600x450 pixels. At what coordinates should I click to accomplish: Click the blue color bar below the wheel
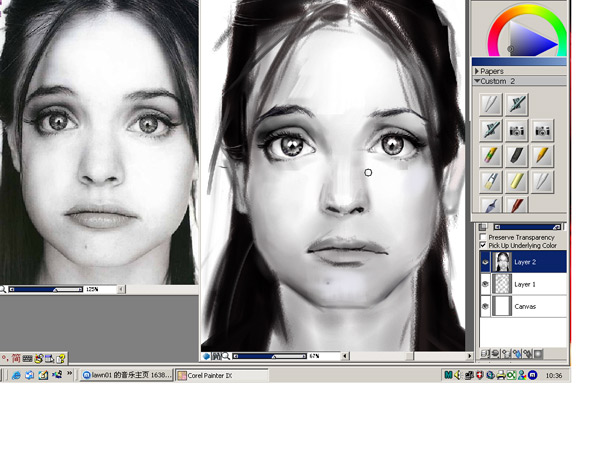click(519, 62)
